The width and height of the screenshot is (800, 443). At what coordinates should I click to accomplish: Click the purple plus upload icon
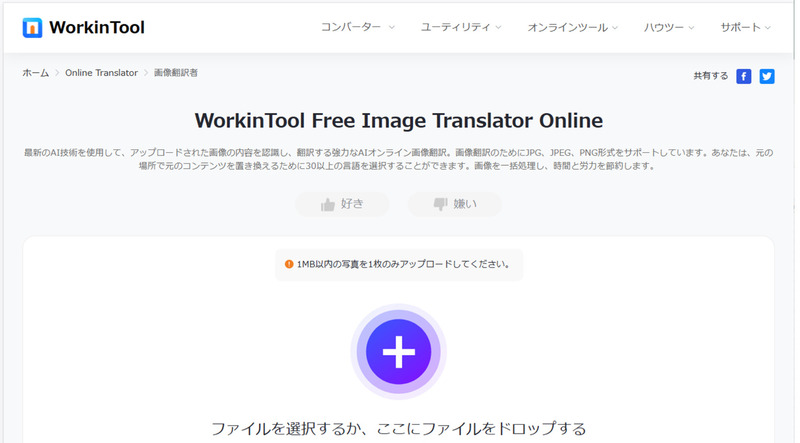coord(398,352)
